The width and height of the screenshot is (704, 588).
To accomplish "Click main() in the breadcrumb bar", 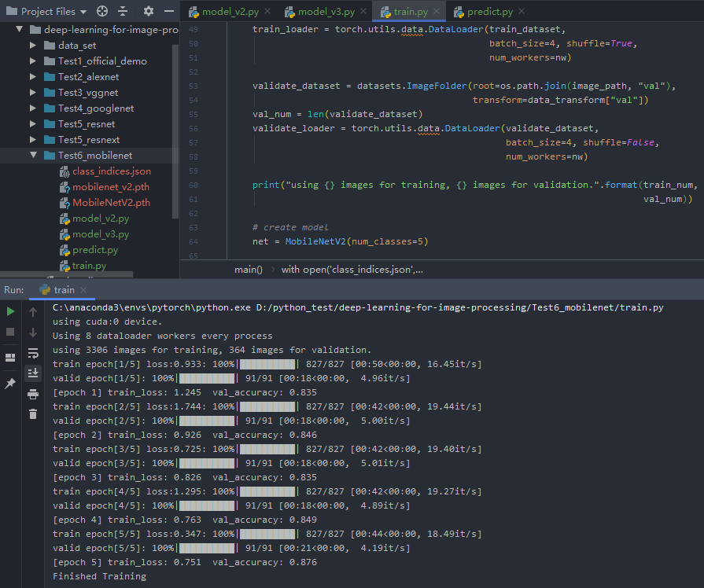I will [248, 270].
